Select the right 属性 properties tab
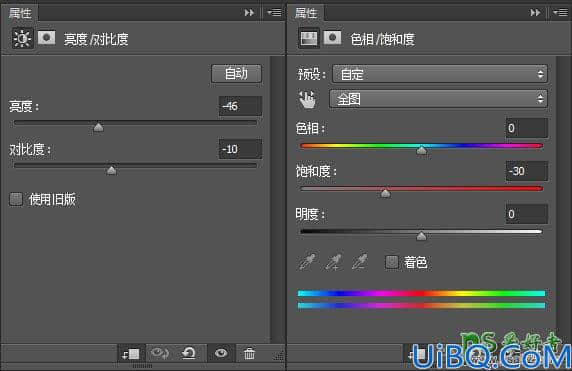 click(306, 13)
